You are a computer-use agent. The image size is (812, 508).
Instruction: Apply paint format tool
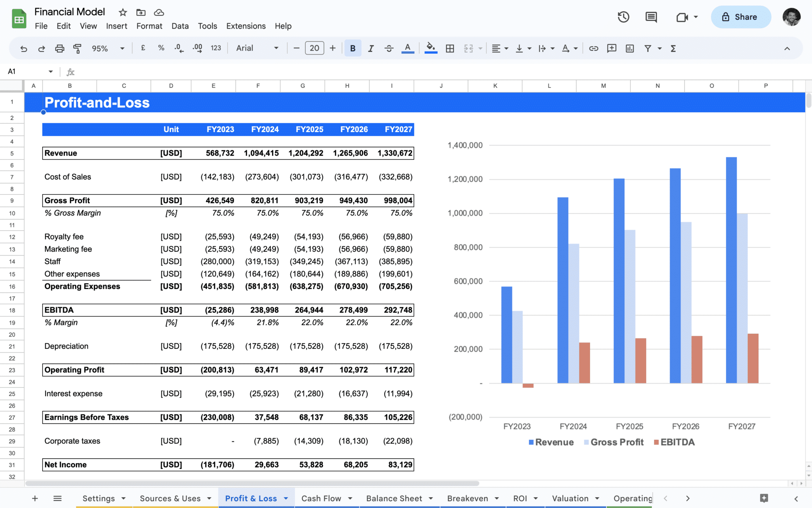pos(78,48)
